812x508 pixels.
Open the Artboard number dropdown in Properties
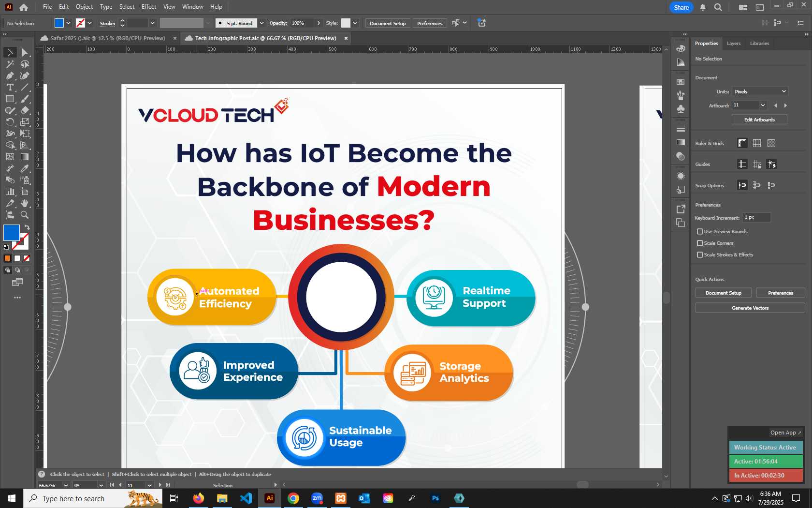pos(763,105)
